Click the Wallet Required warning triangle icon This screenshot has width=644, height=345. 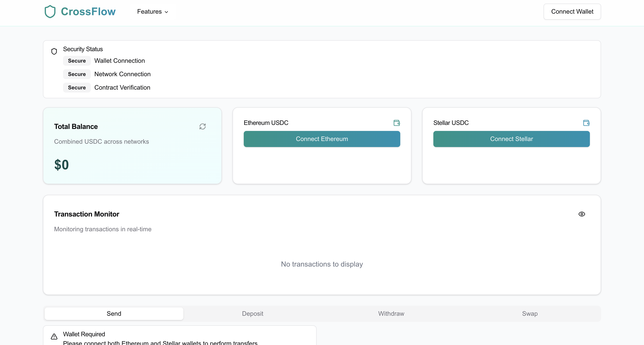tap(54, 337)
